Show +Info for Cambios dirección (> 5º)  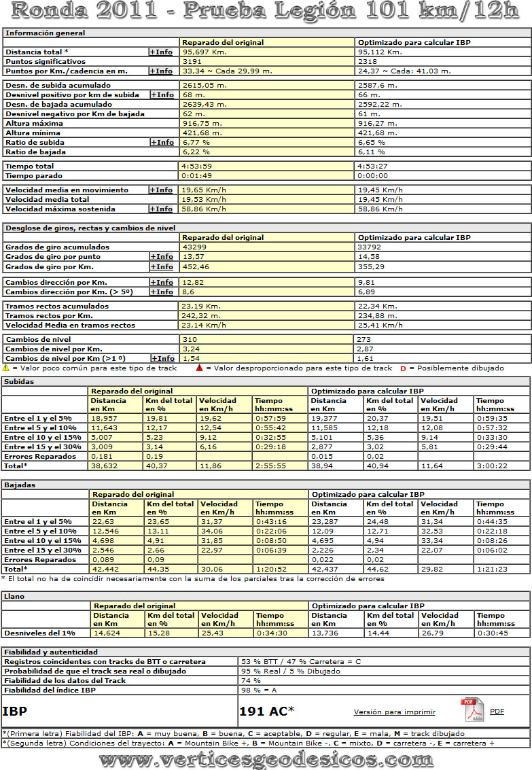pos(162,292)
